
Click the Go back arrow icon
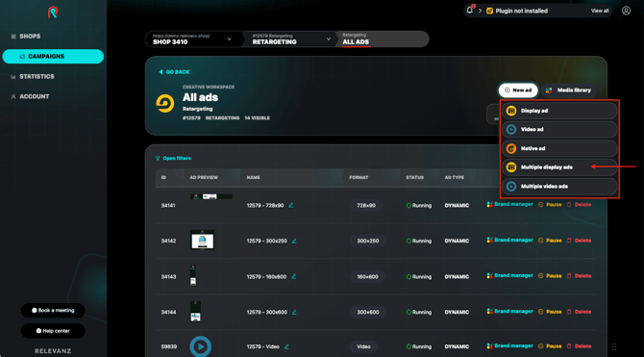pyautogui.click(x=161, y=72)
